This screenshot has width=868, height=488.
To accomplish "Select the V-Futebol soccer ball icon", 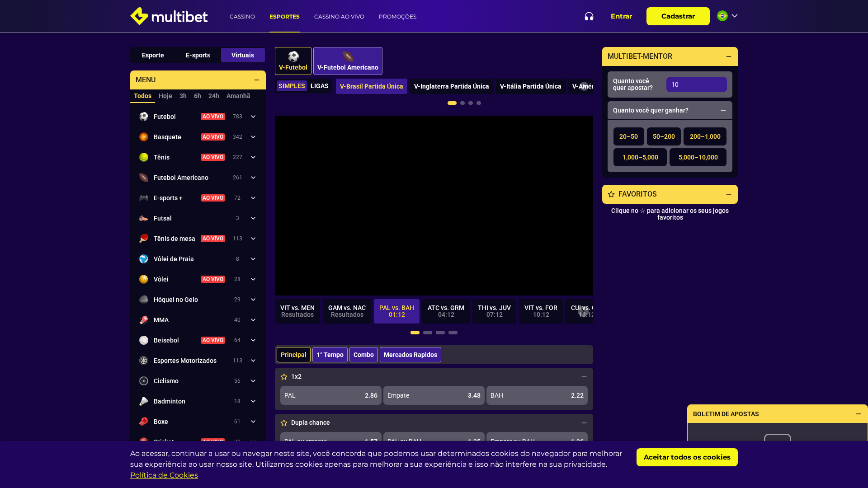I will (x=293, y=56).
